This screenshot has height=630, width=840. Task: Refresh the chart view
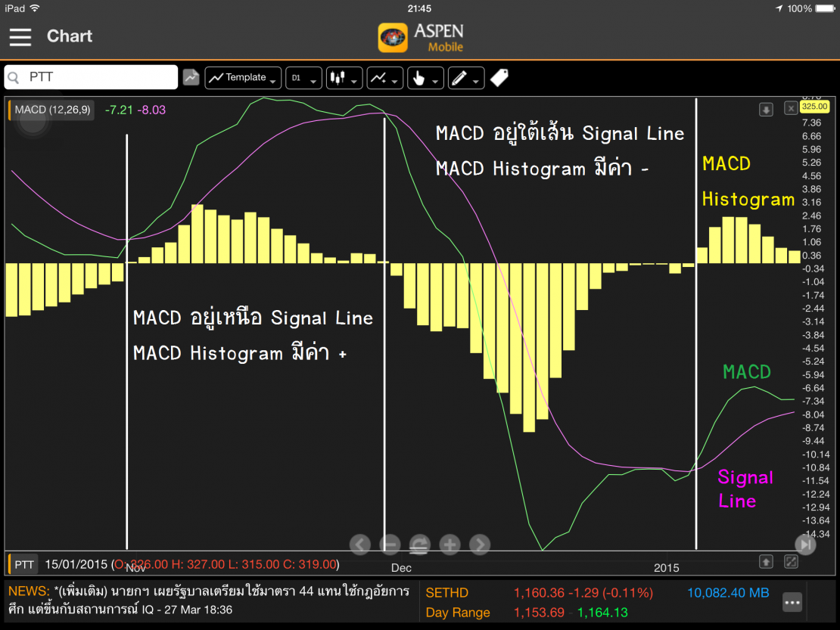pos(419,545)
